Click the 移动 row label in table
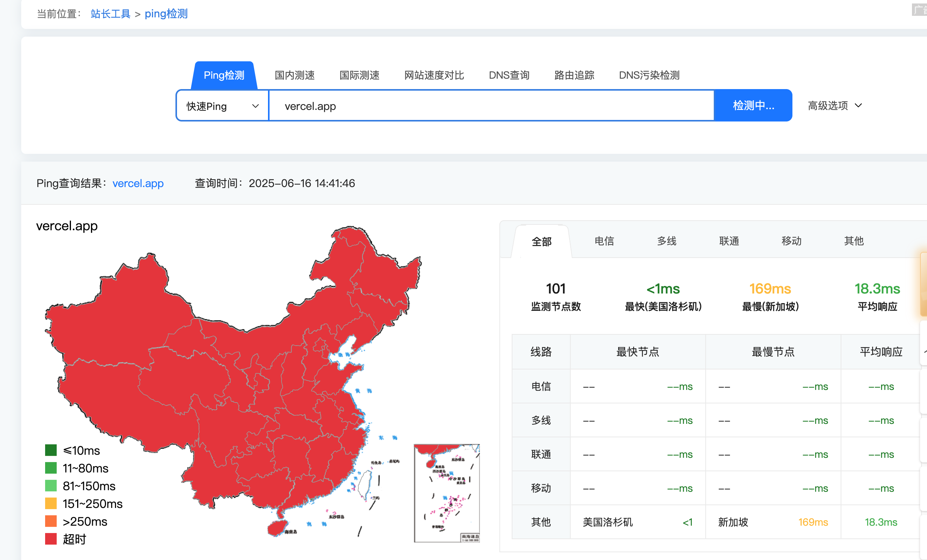The image size is (927, 560). click(x=541, y=488)
